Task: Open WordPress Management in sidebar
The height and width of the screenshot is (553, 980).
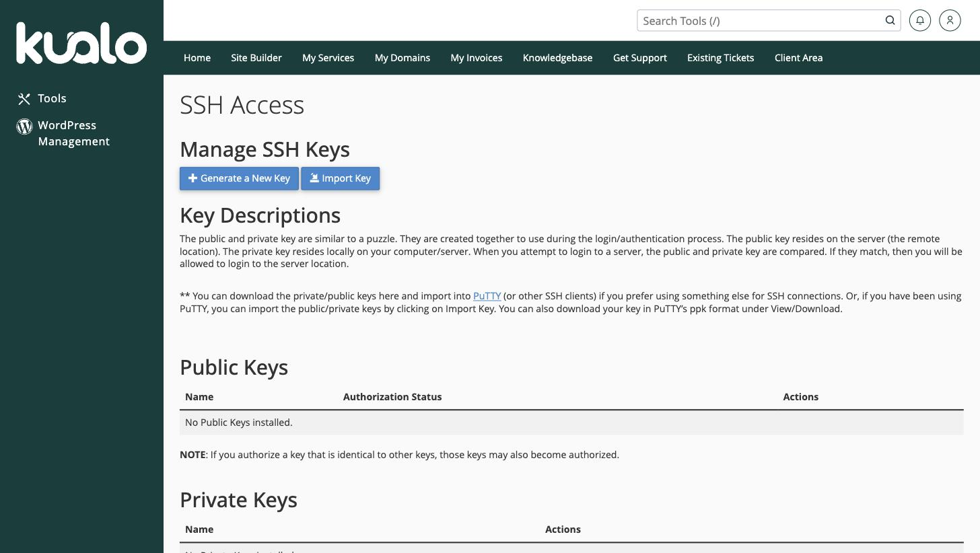Action: (x=73, y=133)
